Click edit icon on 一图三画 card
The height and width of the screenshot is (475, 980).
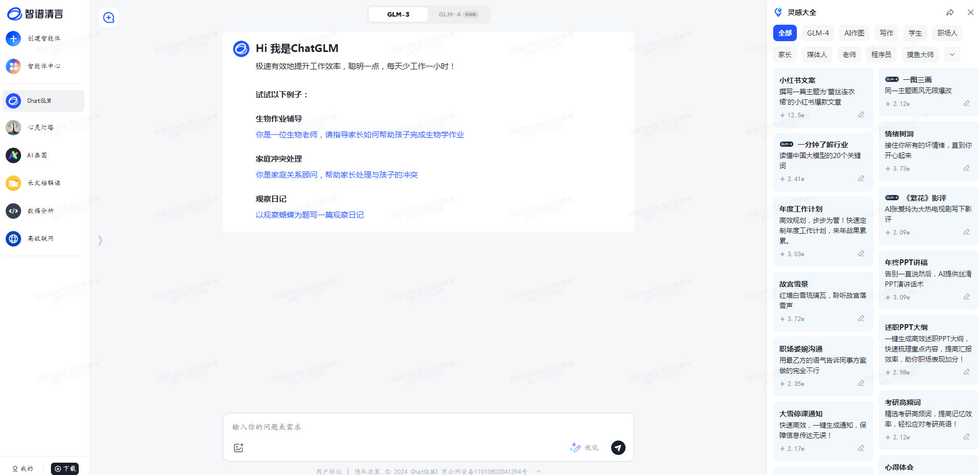[x=967, y=103]
